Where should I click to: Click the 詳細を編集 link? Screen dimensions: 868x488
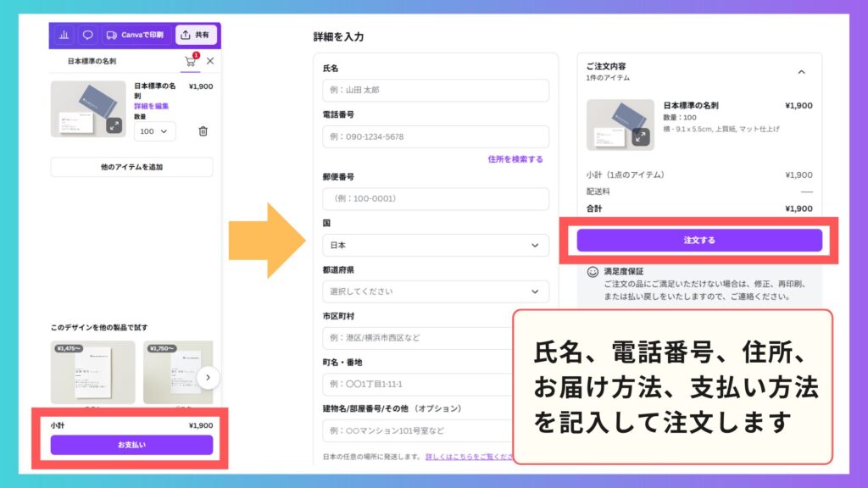(x=152, y=106)
